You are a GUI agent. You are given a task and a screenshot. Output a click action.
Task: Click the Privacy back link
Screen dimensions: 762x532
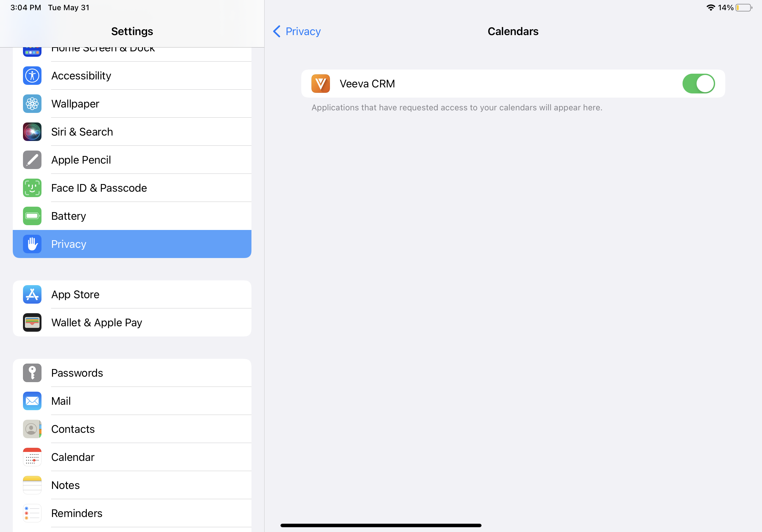303,32
